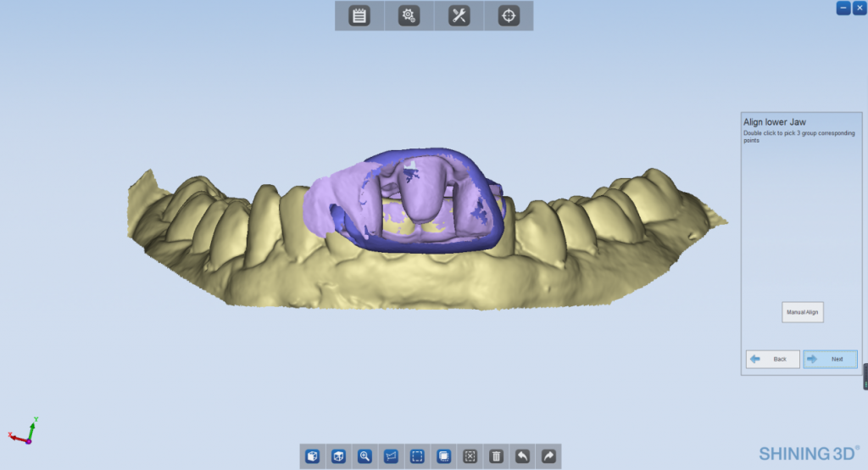Screen dimensions: 868x470
Task: Choose the dashed rectangle selection tool
Action: [x=417, y=456]
